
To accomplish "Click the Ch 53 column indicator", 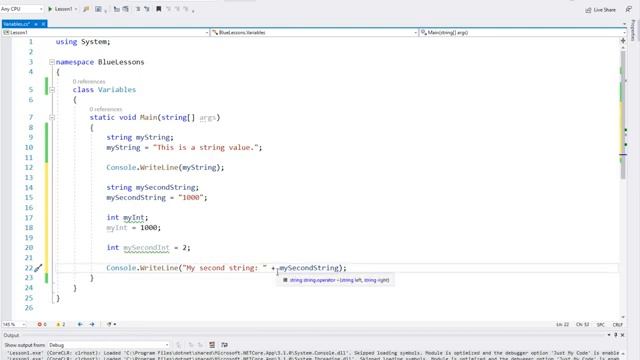I will coord(582,325).
